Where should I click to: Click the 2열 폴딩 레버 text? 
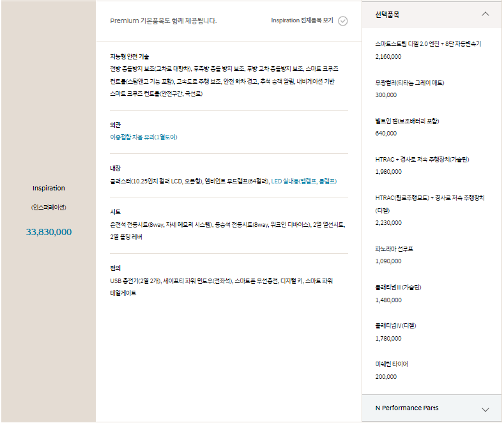126,237
